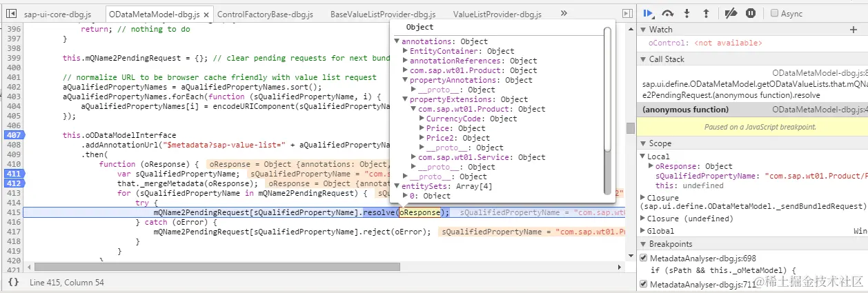Click the Pause on exceptions icon
868x293 pixels.
[751, 13]
